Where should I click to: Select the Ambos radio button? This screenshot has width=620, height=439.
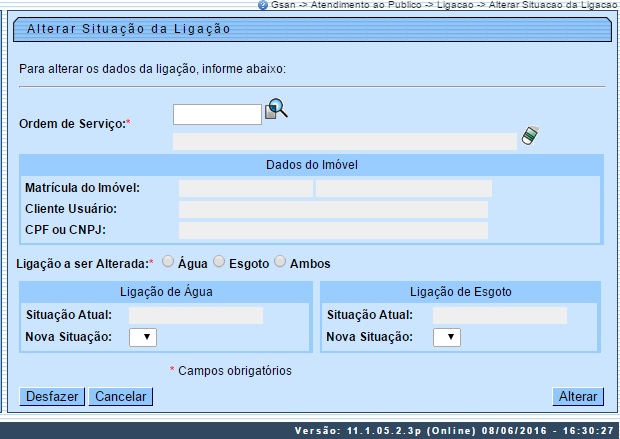tap(280, 262)
